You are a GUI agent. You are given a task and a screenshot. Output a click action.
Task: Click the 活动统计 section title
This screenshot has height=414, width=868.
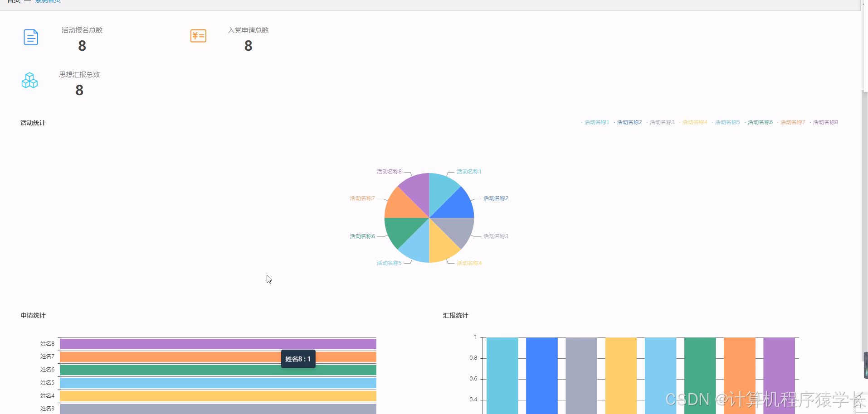point(33,123)
